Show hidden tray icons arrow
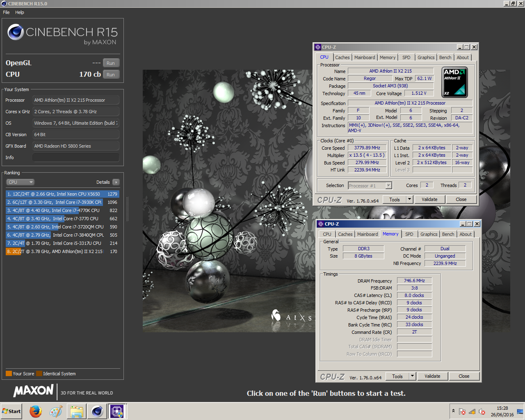 [453, 411]
